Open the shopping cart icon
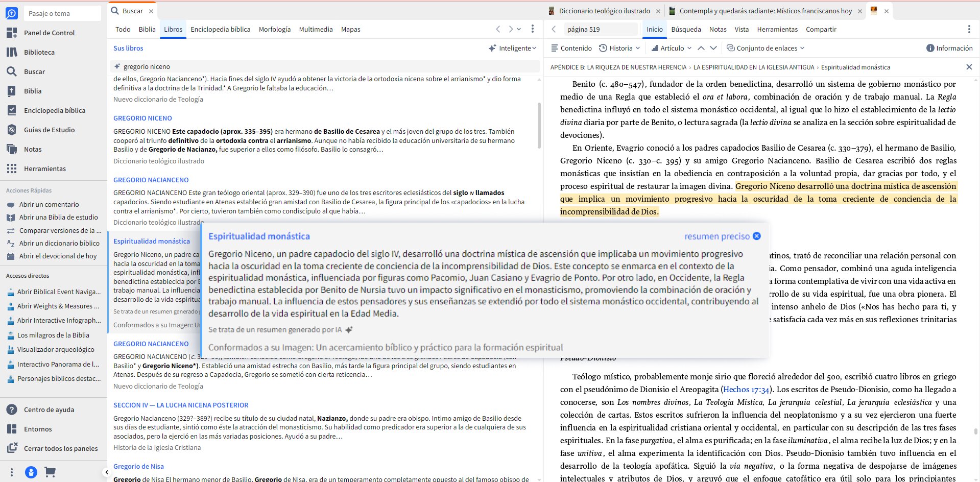Image resolution: width=980 pixels, height=482 pixels. point(50,472)
